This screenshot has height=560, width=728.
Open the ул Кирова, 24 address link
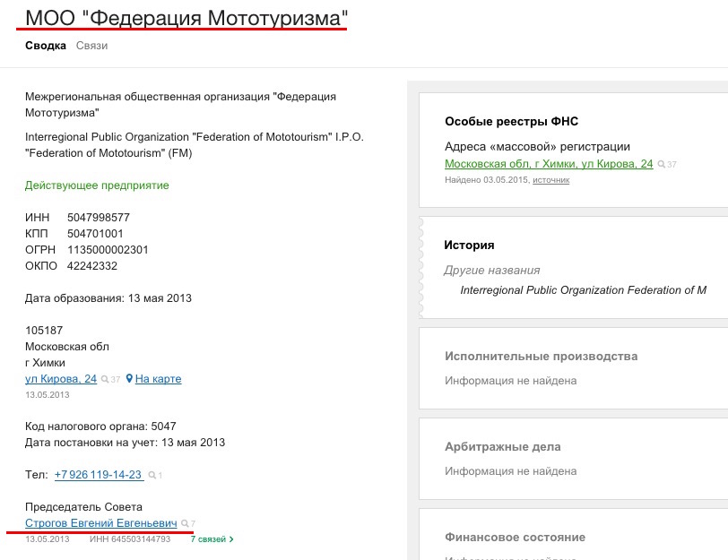point(61,379)
